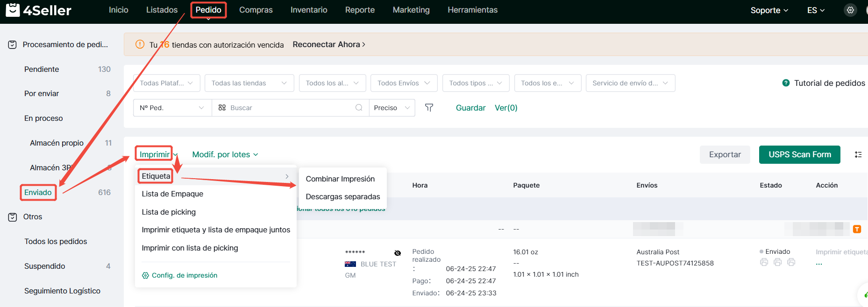Image resolution: width=868 pixels, height=307 pixels.
Task: Expand the Servicio de envío d... dropdown
Action: (x=631, y=83)
